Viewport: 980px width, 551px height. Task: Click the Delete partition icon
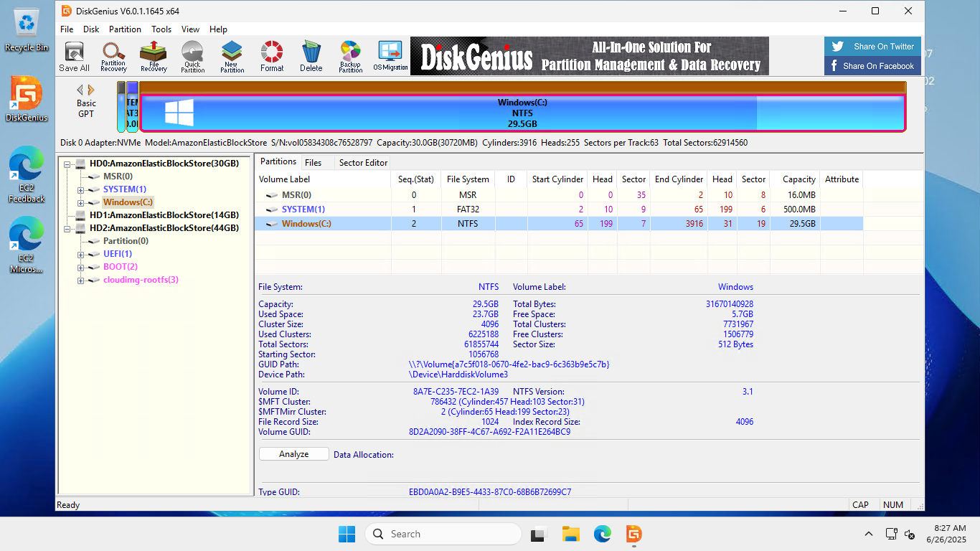(311, 57)
